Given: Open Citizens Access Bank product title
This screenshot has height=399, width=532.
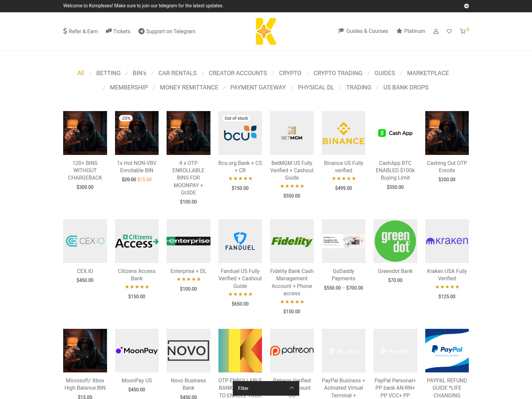Looking at the screenshot, I should 137,275.
